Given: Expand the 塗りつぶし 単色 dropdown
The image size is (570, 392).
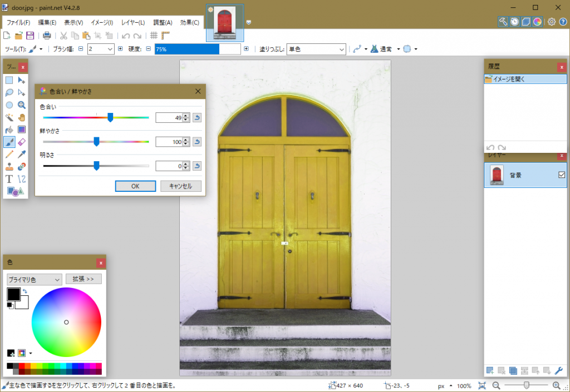Looking at the screenshot, I should (316, 49).
